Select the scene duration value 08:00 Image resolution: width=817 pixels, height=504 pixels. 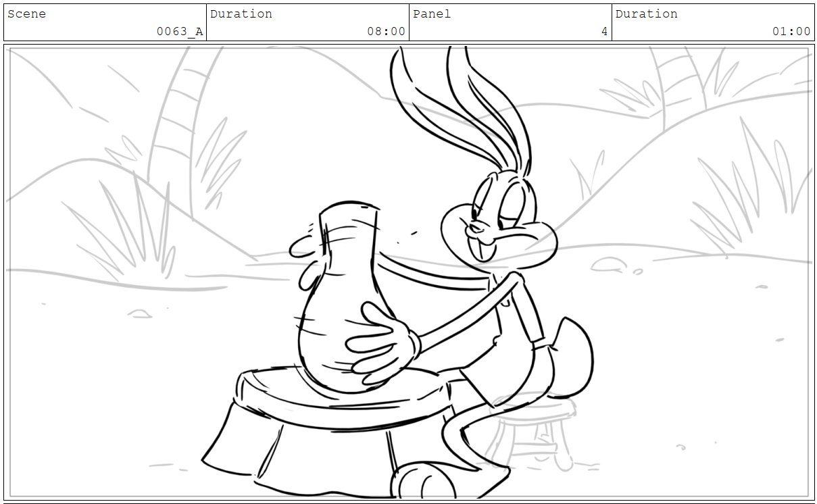[387, 31]
